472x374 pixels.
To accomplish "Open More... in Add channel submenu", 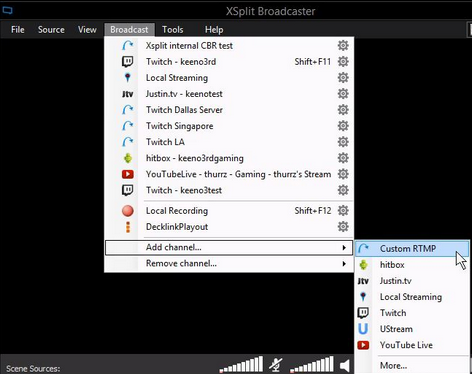I will (412, 366).
